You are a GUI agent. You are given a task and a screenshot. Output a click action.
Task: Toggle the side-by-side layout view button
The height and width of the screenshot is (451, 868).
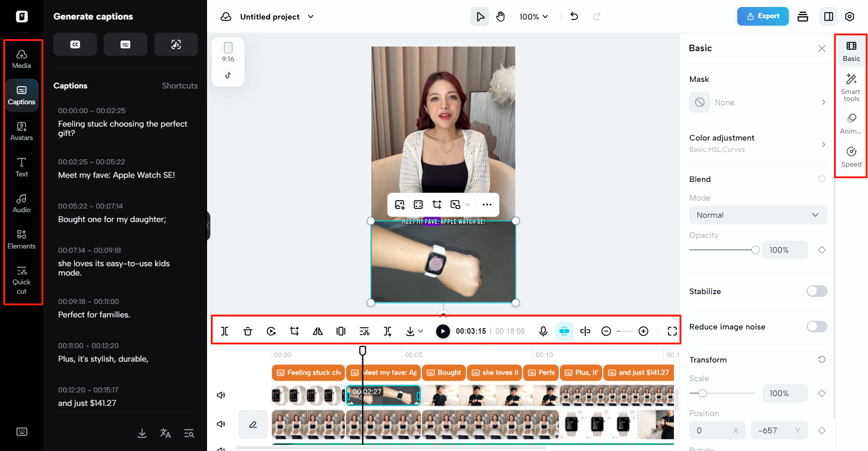(x=828, y=17)
